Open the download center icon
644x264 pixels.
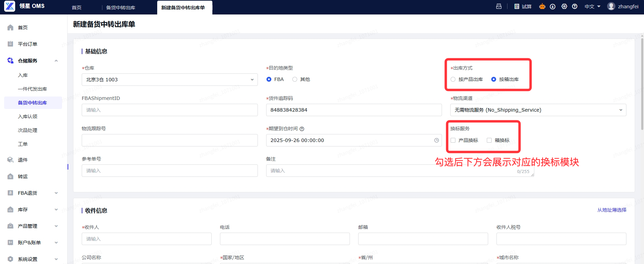(553, 7)
